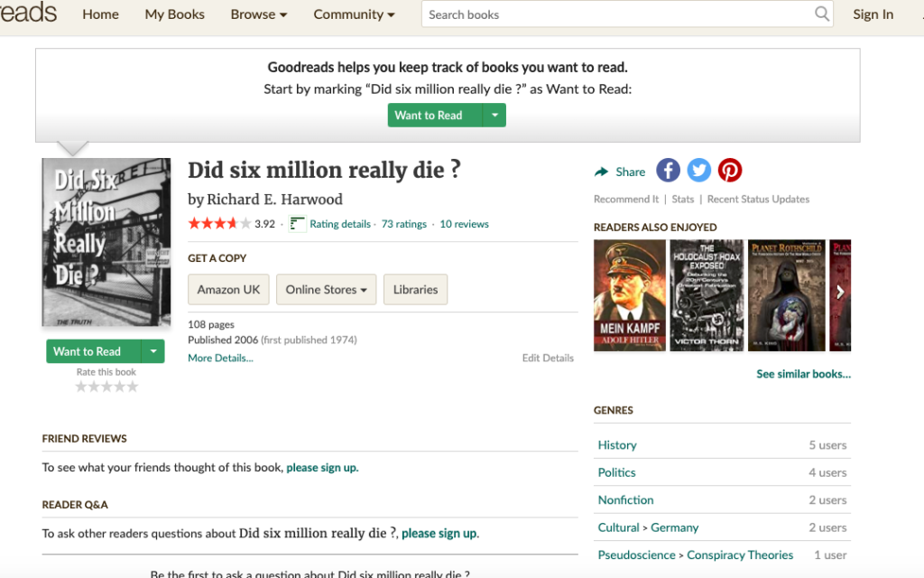This screenshot has width=924, height=578.
Task: Rate this book three stars
Action: pyautogui.click(x=106, y=387)
